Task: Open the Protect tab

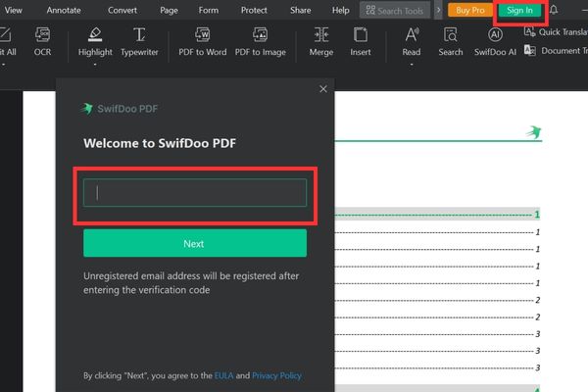Action: (x=254, y=10)
